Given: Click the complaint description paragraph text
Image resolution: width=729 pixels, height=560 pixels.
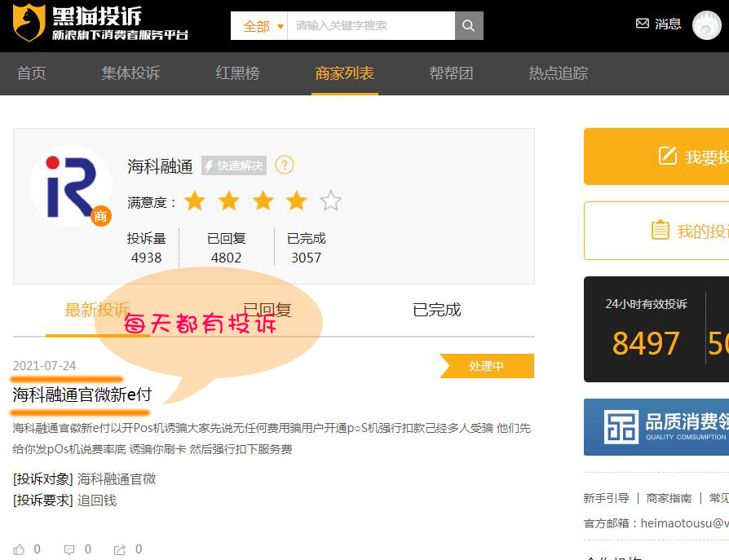Looking at the screenshot, I should click(272, 439).
